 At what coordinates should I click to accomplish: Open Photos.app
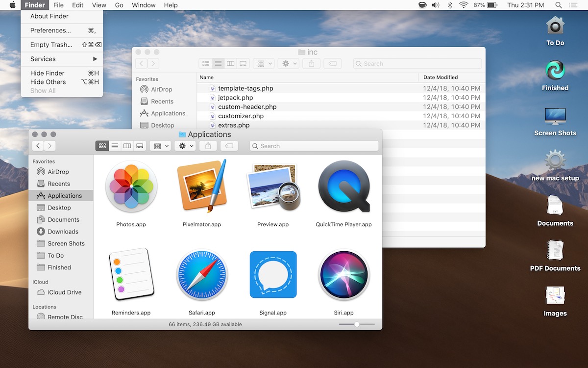pyautogui.click(x=131, y=186)
